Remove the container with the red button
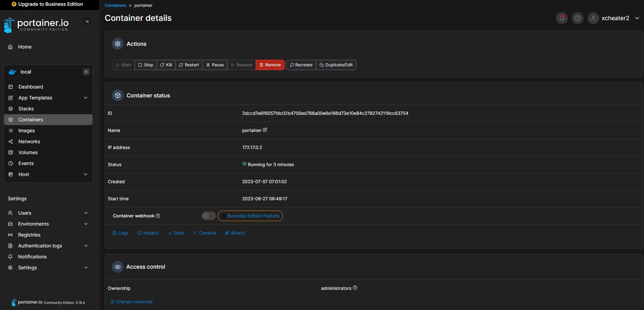Screen dimensions: 644x310 tap(270, 65)
